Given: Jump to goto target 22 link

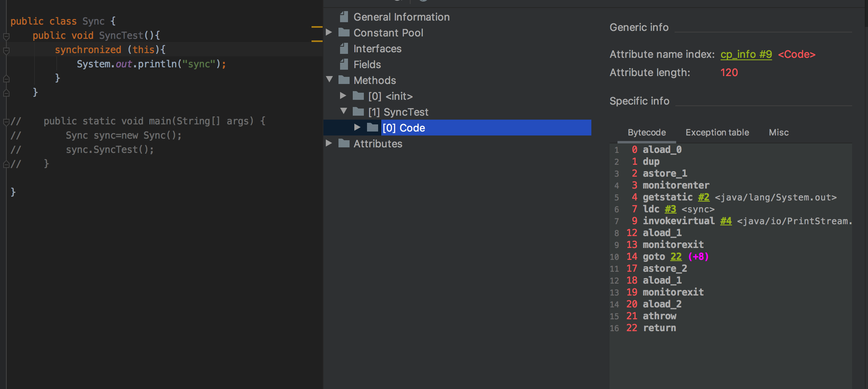Looking at the screenshot, I should click(x=676, y=257).
